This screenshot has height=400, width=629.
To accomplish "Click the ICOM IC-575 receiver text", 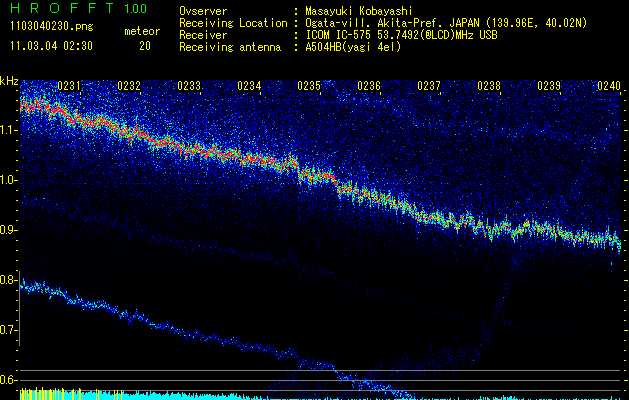I will 401,35.
